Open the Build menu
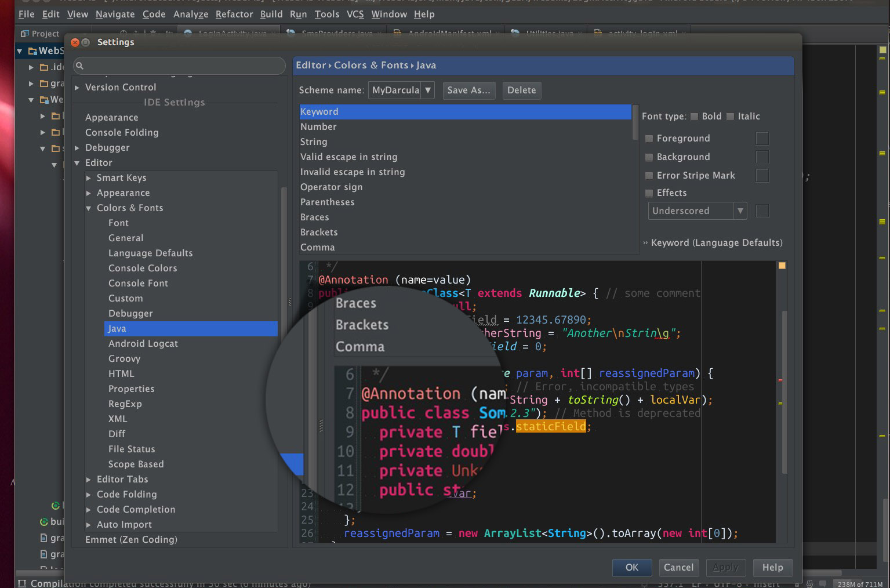 [x=271, y=14]
